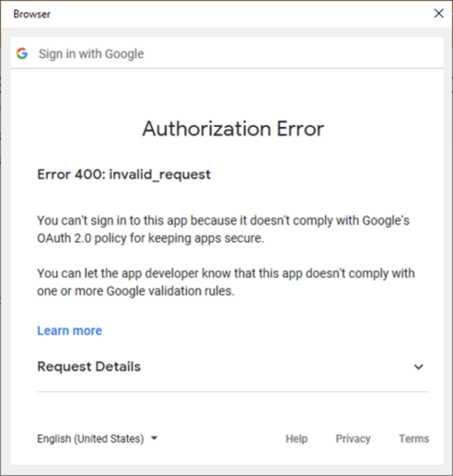
Task: Open the Help footer link
Action: (296, 439)
